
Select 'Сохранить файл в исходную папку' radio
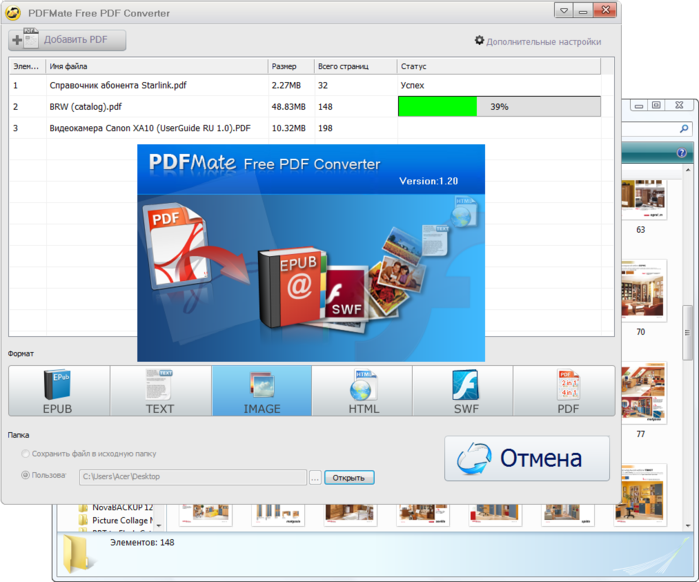[x=26, y=454]
